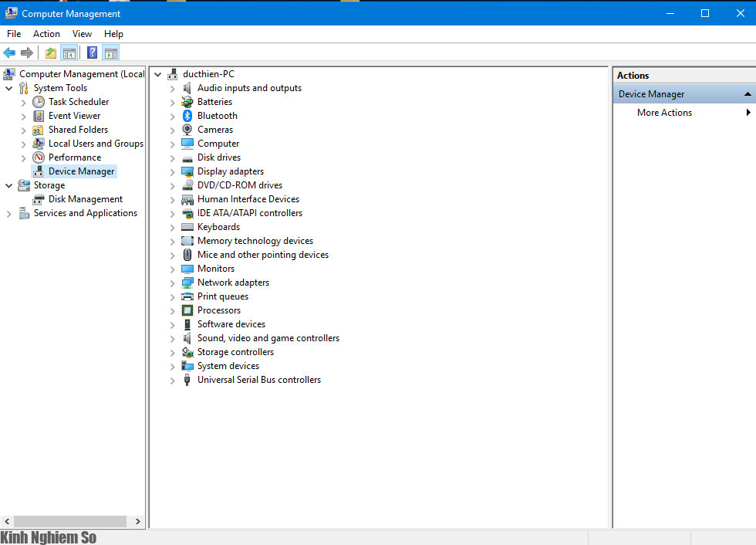The height and width of the screenshot is (545, 756).
Task: Click the blue Help toolbar icon
Action: (x=92, y=53)
